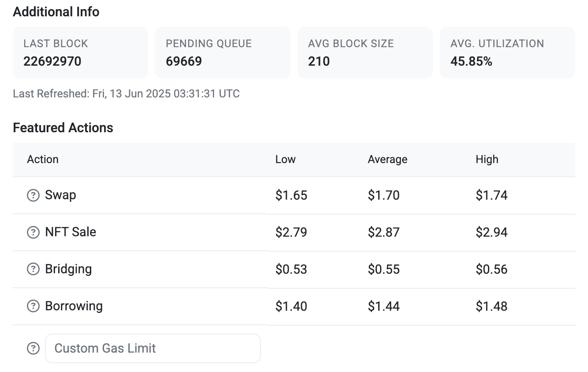Select the Swap row label

click(x=60, y=195)
